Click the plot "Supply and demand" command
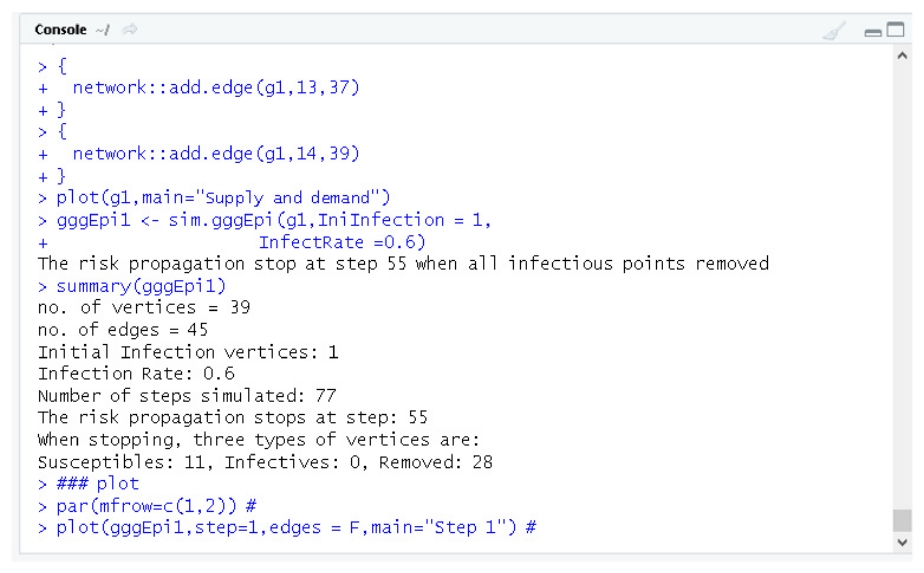The height and width of the screenshot is (573, 924). point(223,198)
